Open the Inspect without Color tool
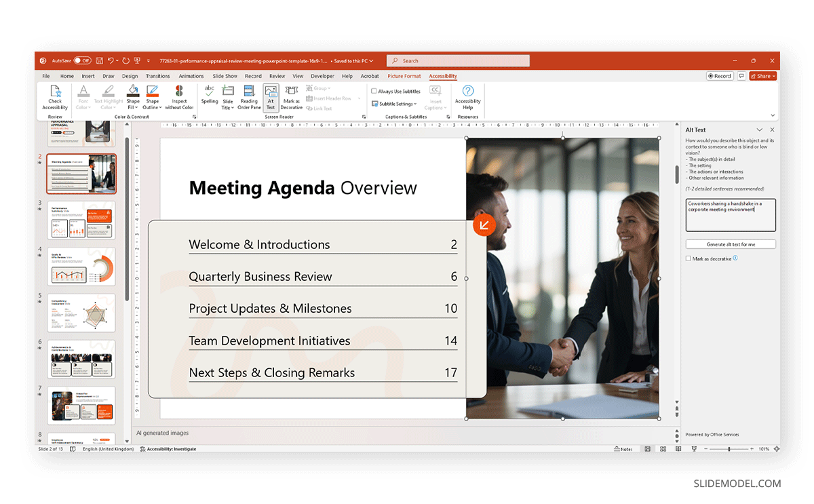 [x=179, y=92]
